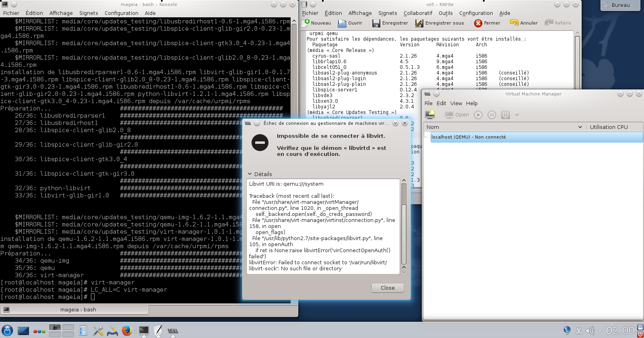Click Fermer in the KWrite toolbar
Viewport: 644px width, 338px height.
(x=487, y=23)
